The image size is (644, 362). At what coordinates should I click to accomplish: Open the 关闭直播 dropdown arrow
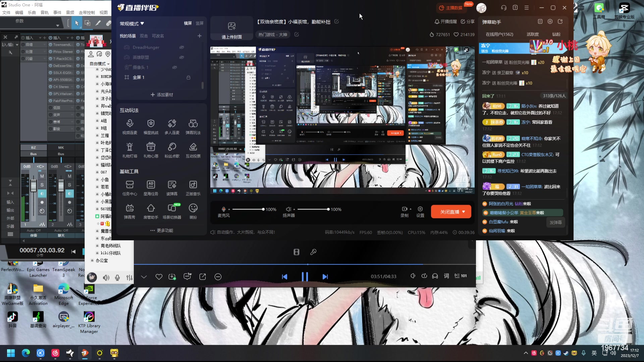(464, 212)
